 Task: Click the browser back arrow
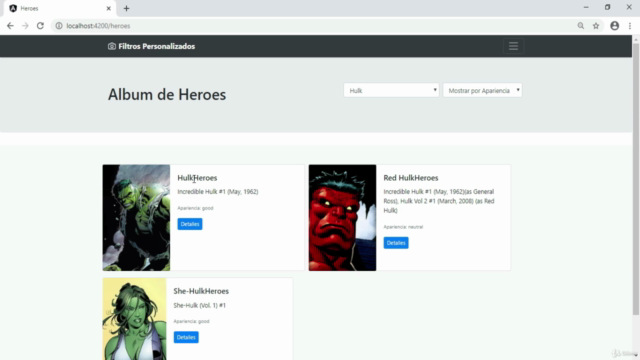(10, 26)
